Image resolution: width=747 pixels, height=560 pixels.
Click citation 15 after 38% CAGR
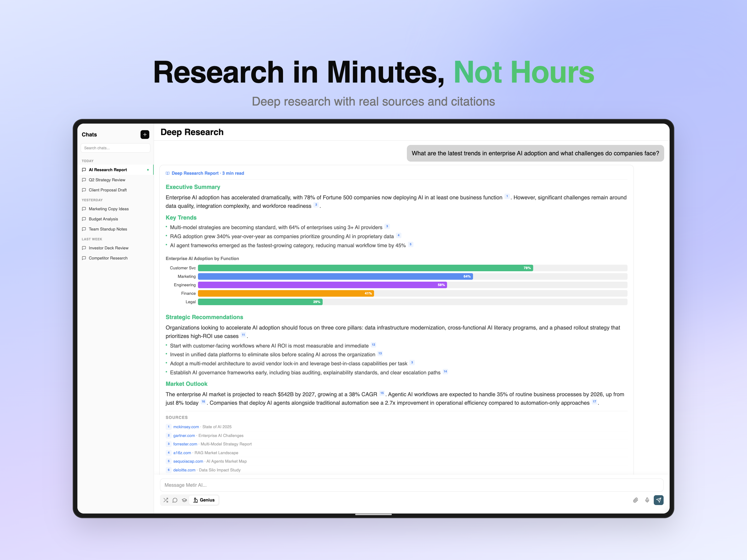(382, 393)
